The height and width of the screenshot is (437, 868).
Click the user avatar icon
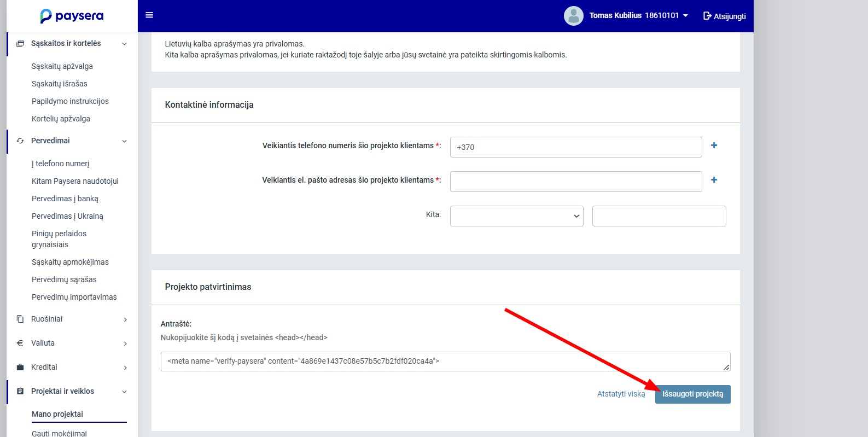click(x=573, y=16)
